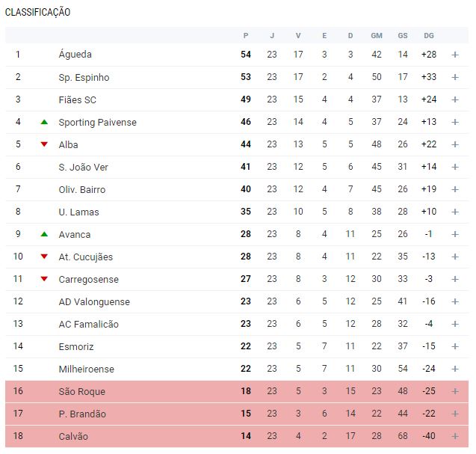Expand details for Sp. Espinho row

click(x=455, y=77)
